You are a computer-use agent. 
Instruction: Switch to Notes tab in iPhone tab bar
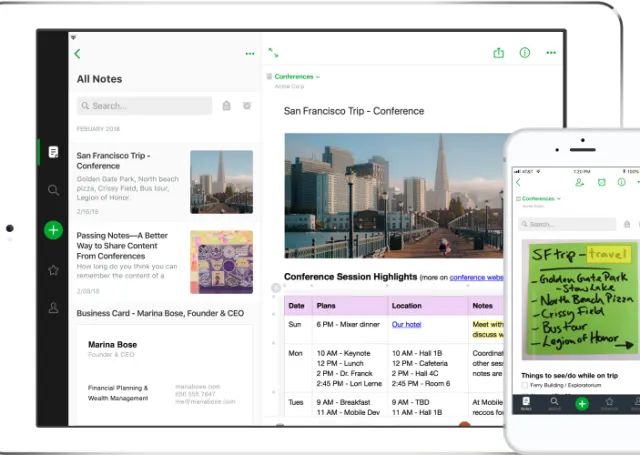(x=526, y=404)
